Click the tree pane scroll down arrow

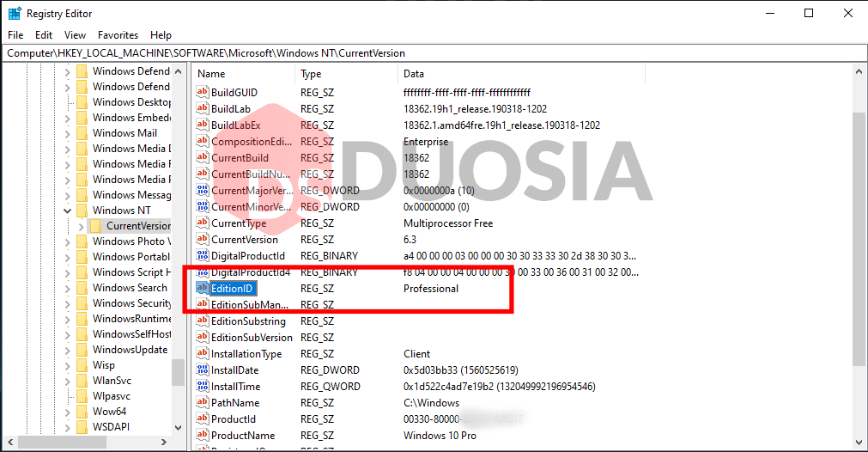178,428
